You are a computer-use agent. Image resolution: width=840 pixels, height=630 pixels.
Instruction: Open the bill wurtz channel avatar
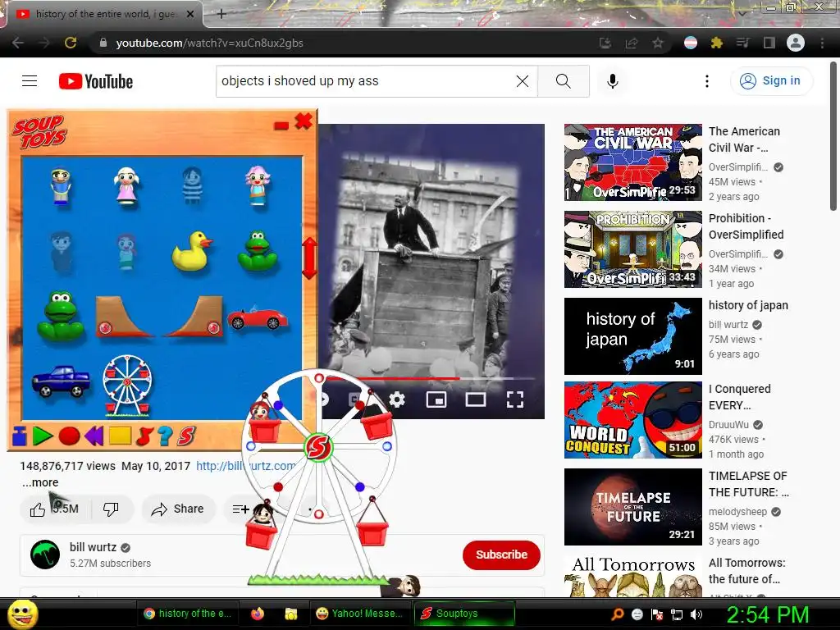tap(45, 555)
